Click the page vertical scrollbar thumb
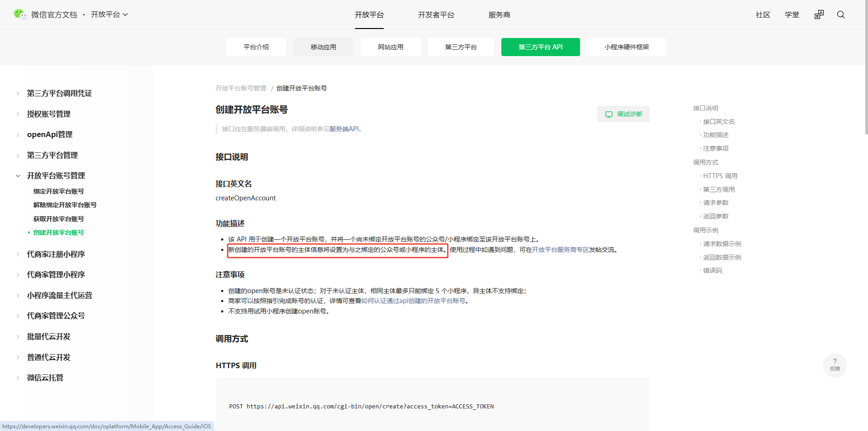The height and width of the screenshot is (431, 868). (866, 67)
